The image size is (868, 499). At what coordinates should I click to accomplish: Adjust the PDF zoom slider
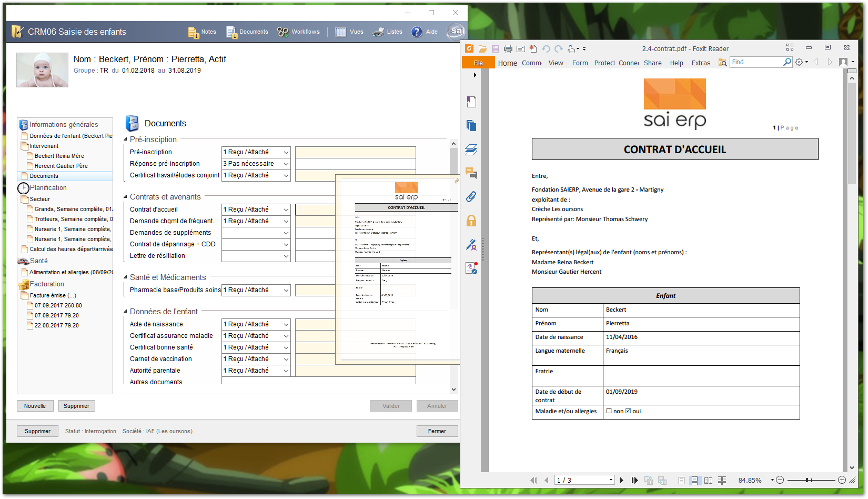point(807,480)
